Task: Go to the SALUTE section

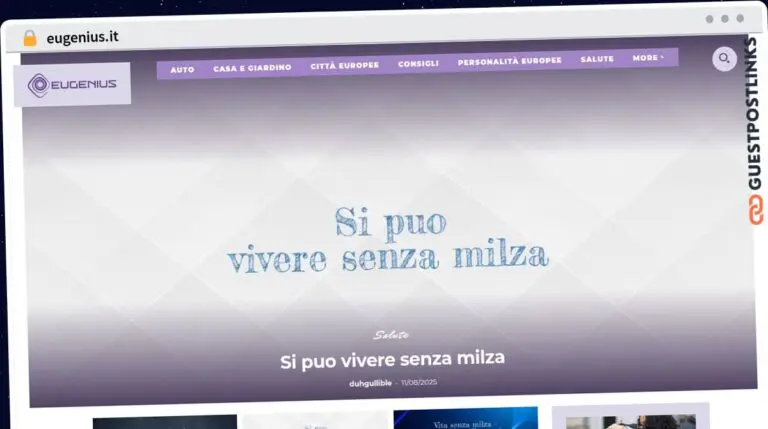Action: [597, 59]
